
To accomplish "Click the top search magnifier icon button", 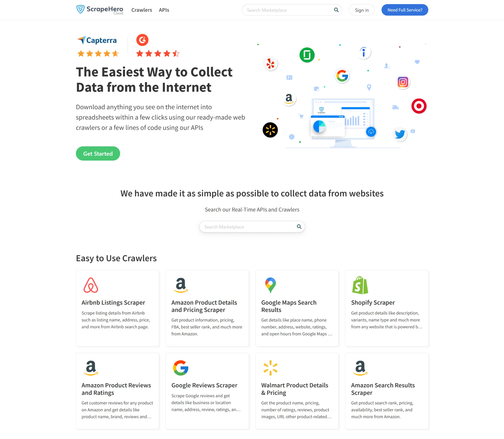I will click(x=336, y=10).
